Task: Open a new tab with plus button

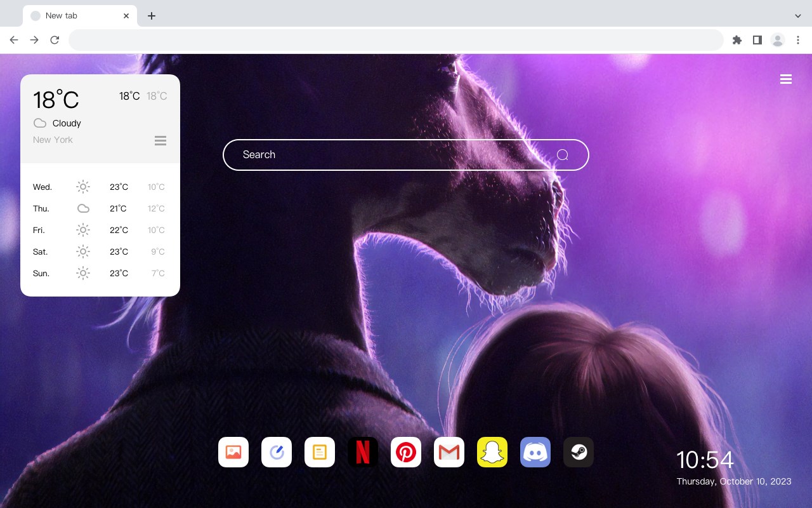Action: (x=152, y=16)
